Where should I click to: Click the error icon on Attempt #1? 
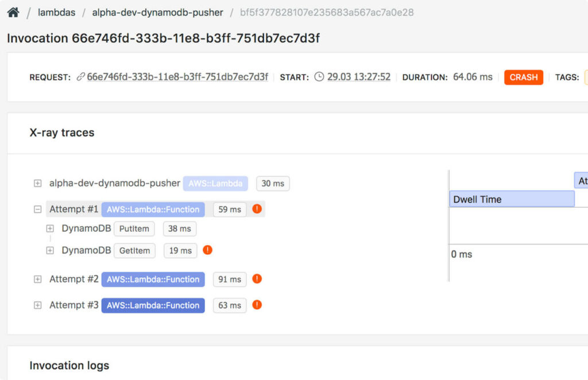(x=257, y=209)
